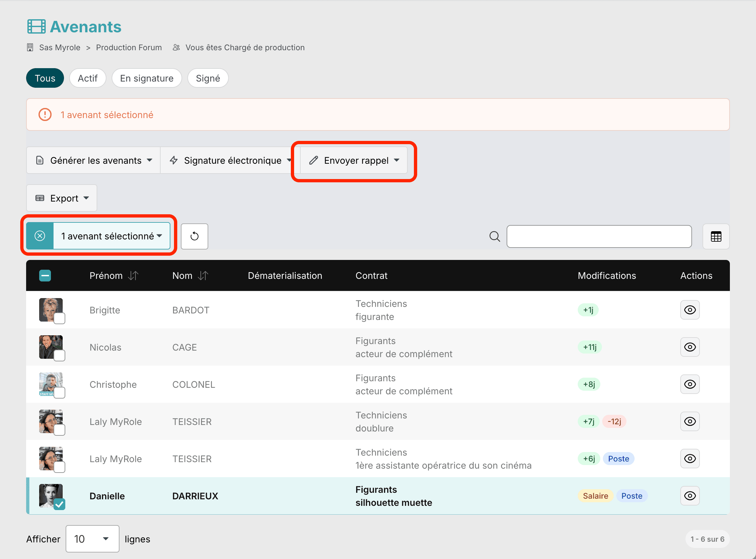View Danielle DARRIEUX's avenant eye icon

click(690, 496)
